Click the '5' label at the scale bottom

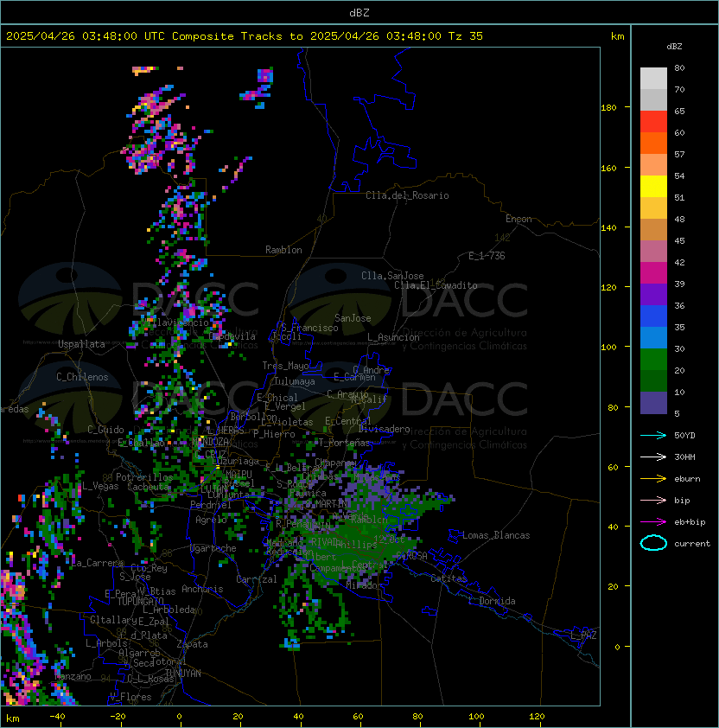[x=677, y=413]
